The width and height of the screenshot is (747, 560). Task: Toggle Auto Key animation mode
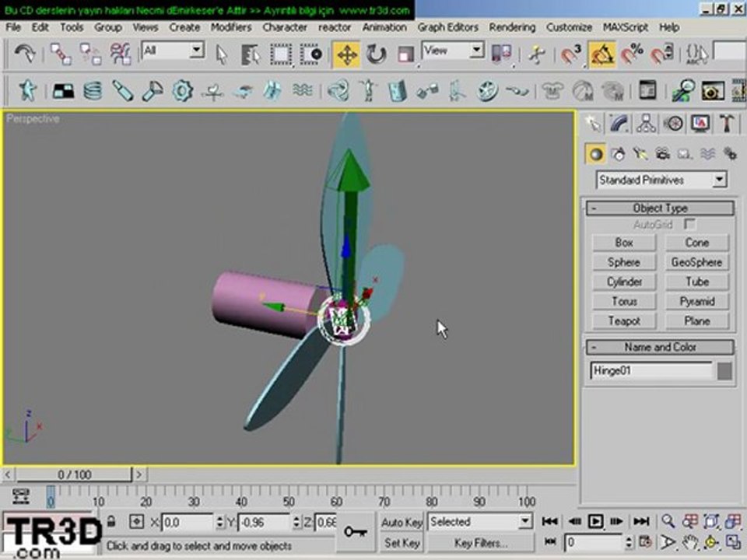click(x=402, y=523)
